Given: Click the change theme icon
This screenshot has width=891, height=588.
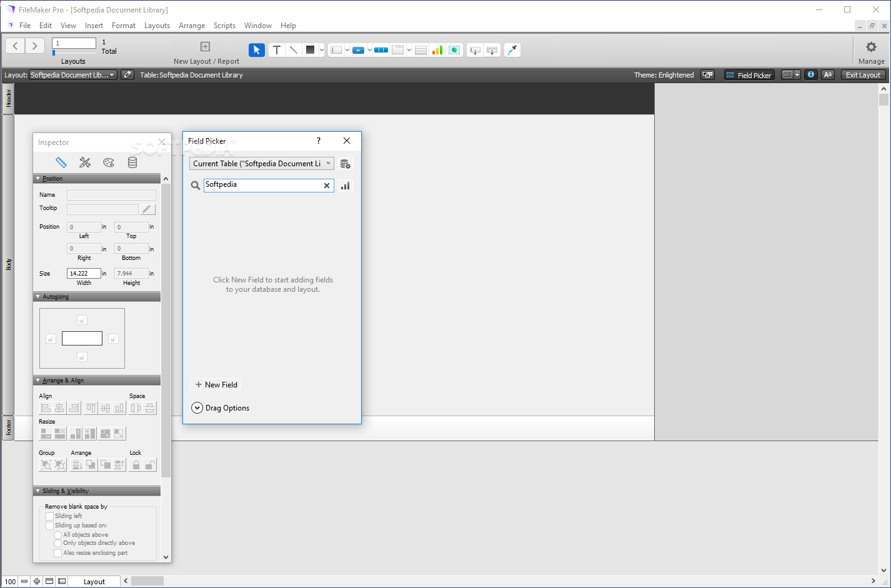Looking at the screenshot, I should click(x=707, y=75).
